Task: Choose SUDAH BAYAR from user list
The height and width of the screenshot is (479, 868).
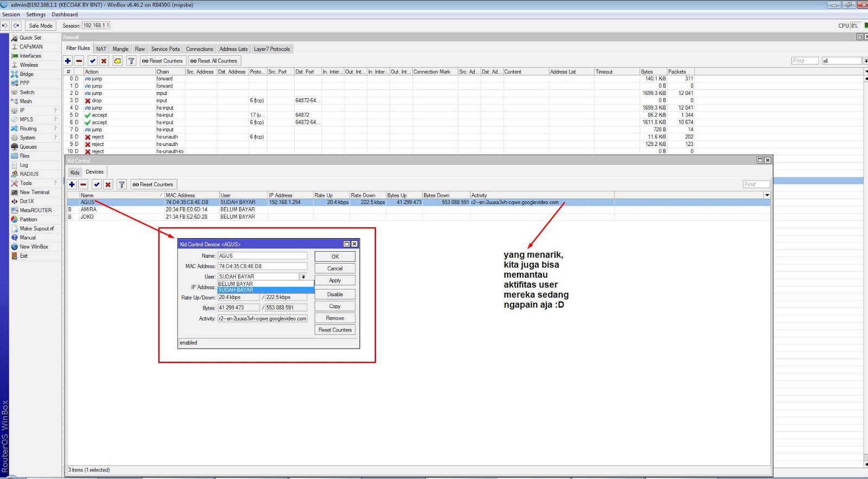Action: click(266, 290)
